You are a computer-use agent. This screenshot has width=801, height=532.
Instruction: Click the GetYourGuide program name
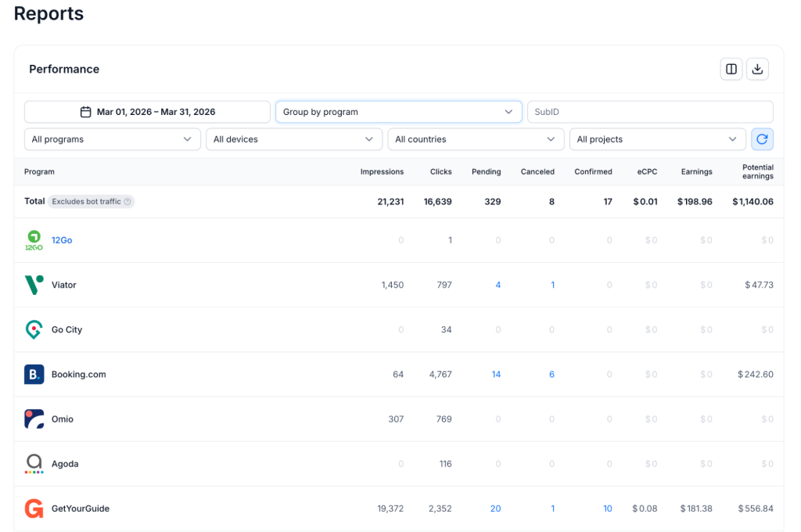click(81, 509)
